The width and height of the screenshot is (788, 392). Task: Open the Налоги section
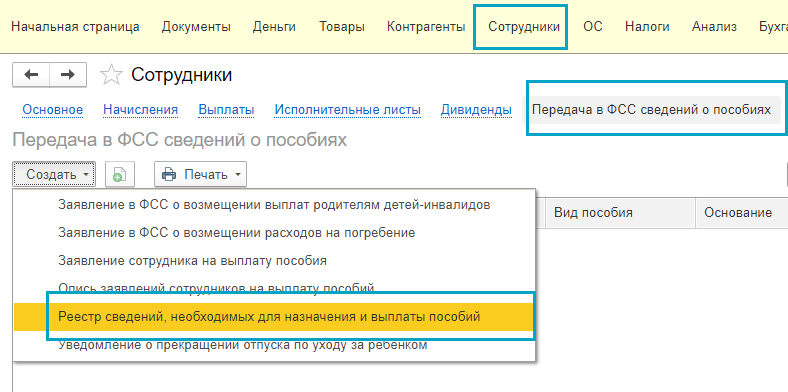[x=647, y=27]
